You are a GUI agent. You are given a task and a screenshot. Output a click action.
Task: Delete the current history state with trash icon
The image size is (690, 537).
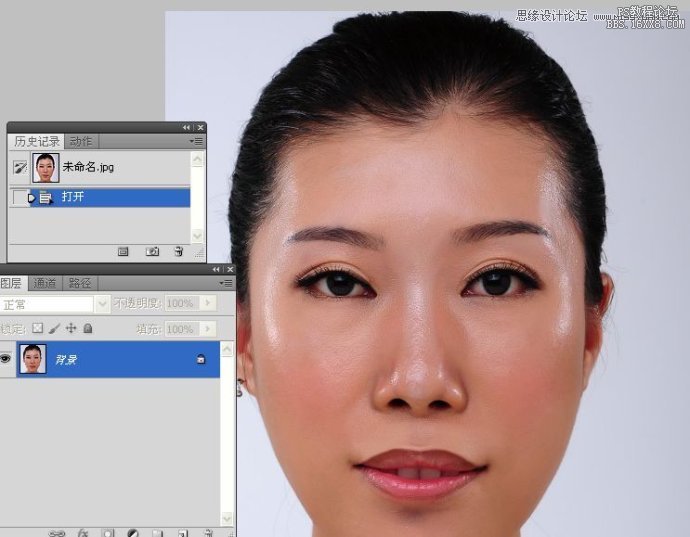tap(178, 252)
